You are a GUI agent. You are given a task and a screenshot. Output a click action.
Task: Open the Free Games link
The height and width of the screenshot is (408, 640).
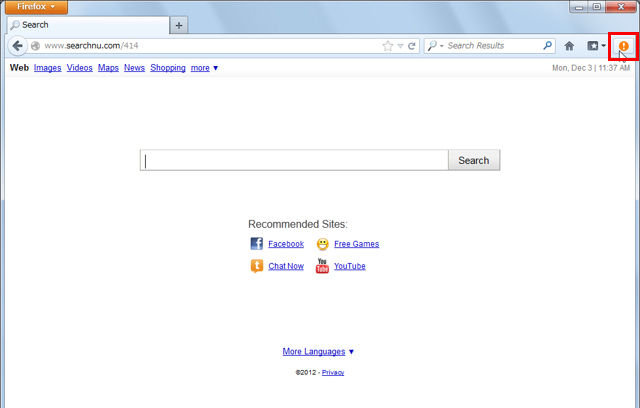pos(356,244)
